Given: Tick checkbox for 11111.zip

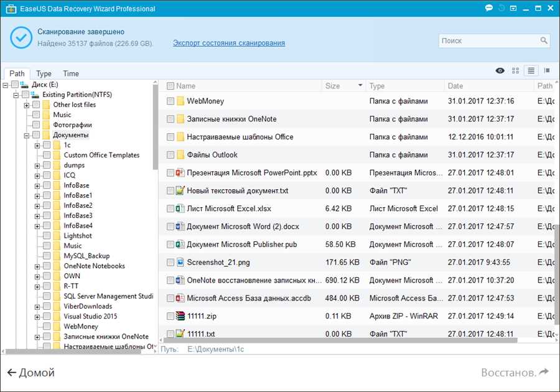Looking at the screenshot, I should click(x=170, y=316).
